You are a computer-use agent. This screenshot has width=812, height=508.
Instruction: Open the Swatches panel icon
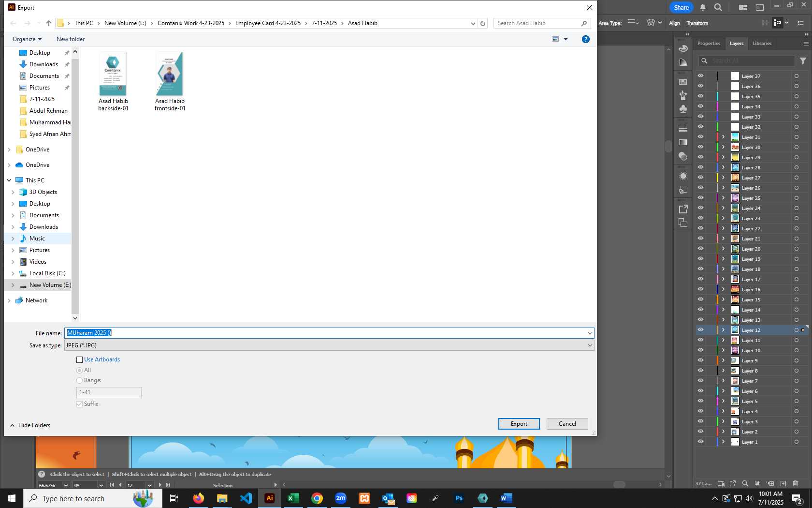tap(683, 82)
